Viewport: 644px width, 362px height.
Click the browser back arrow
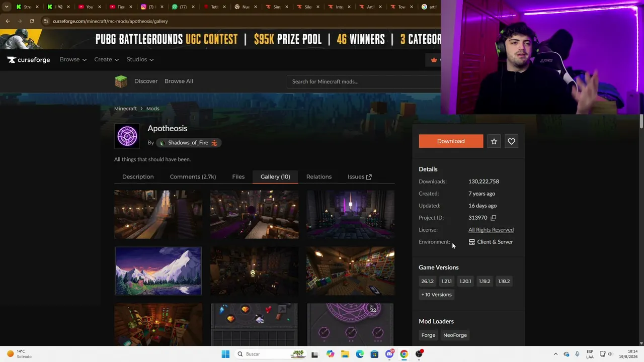8,21
